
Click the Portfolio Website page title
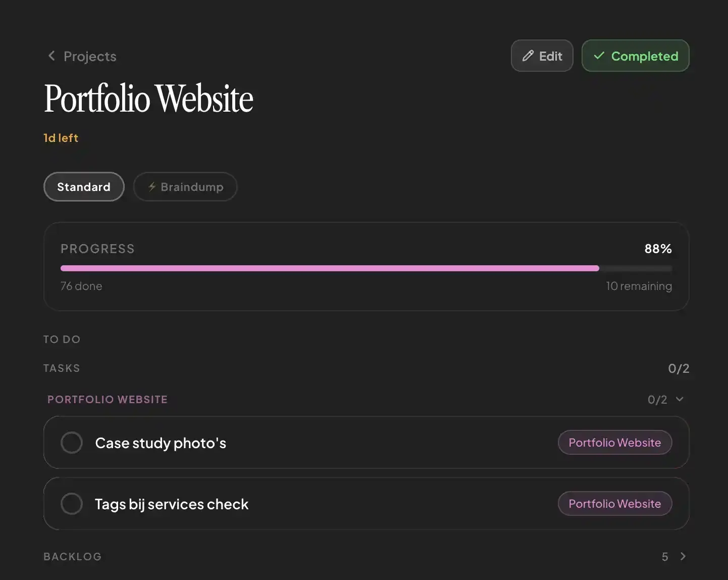coord(148,99)
